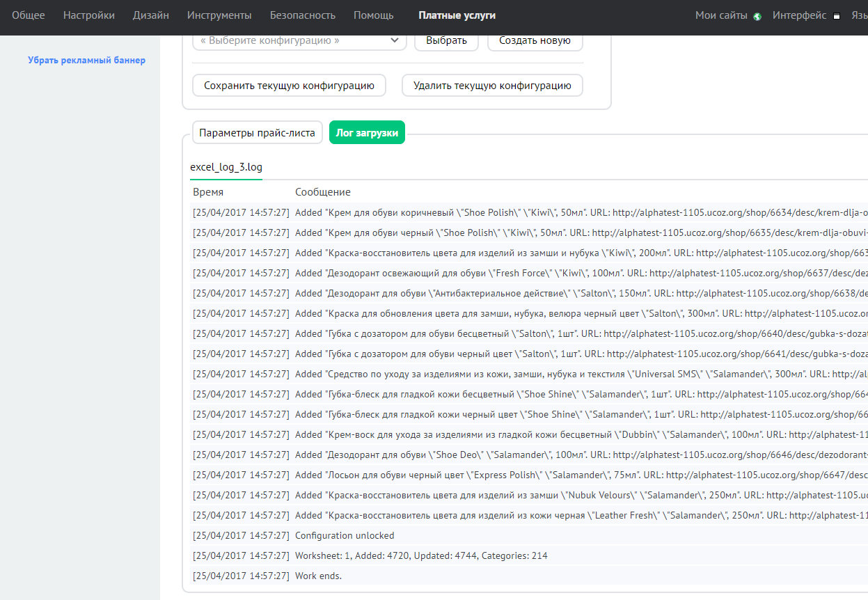Open the Настройки menu
The width and height of the screenshot is (868, 600).
tap(88, 15)
